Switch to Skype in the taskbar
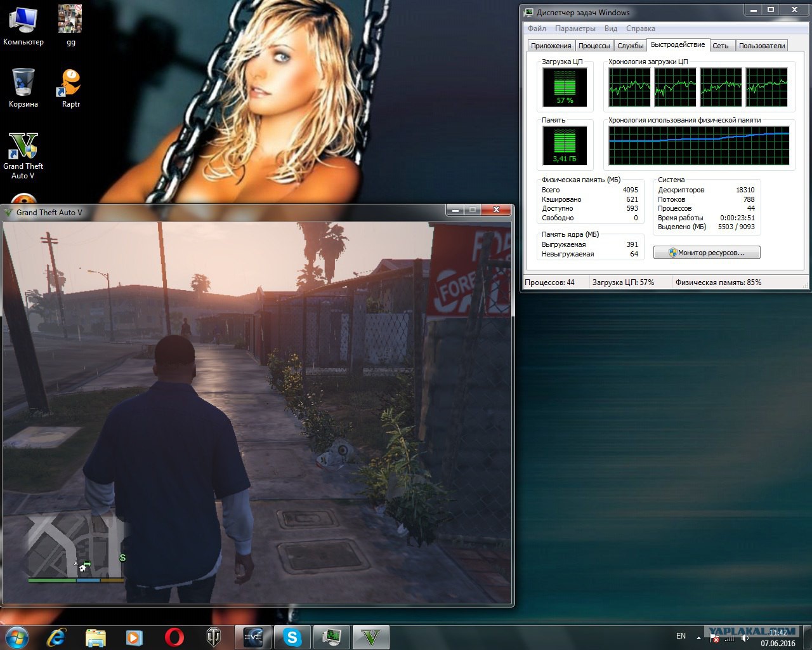 point(292,637)
